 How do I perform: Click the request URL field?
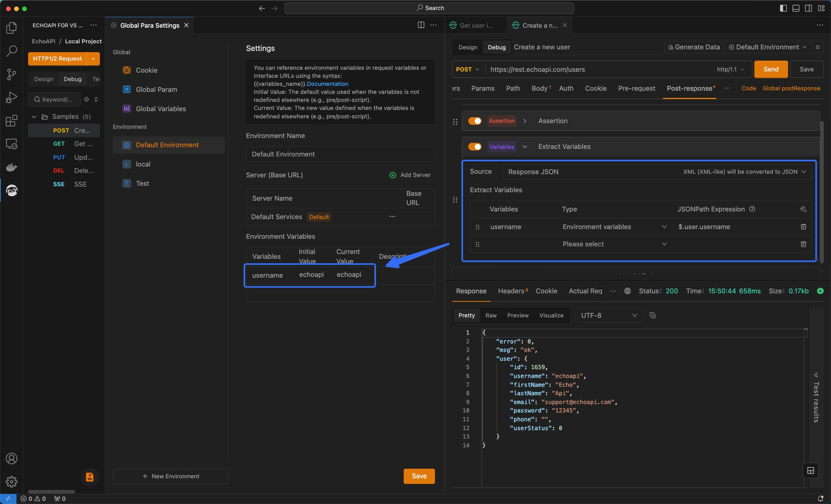pos(600,69)
